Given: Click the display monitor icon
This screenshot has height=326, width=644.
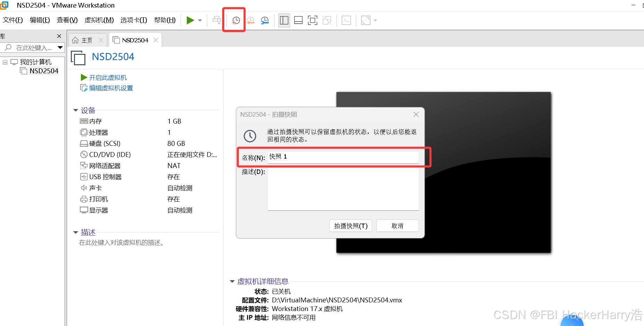Looking at the screenshot, I should pyautogui.click(x=84, y=210).
